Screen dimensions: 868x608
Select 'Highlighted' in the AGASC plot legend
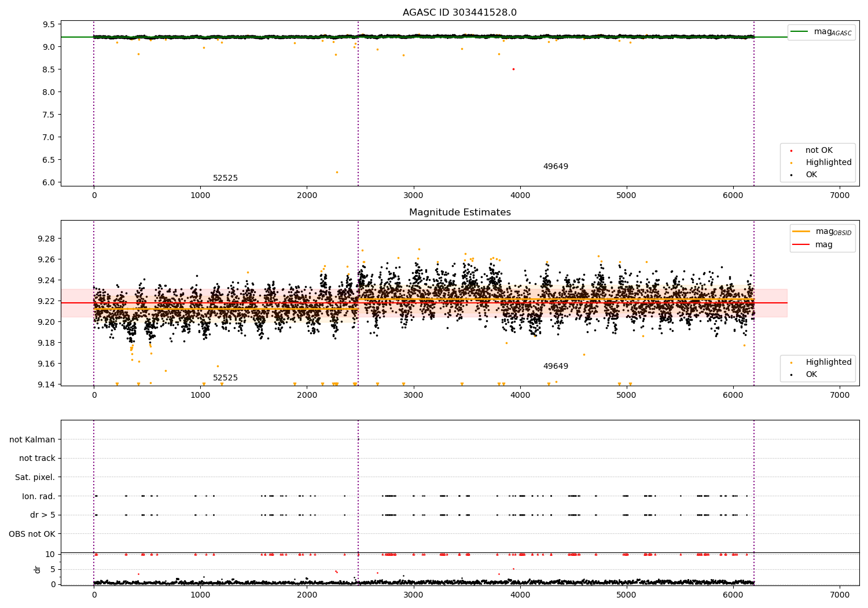(829, 163)
